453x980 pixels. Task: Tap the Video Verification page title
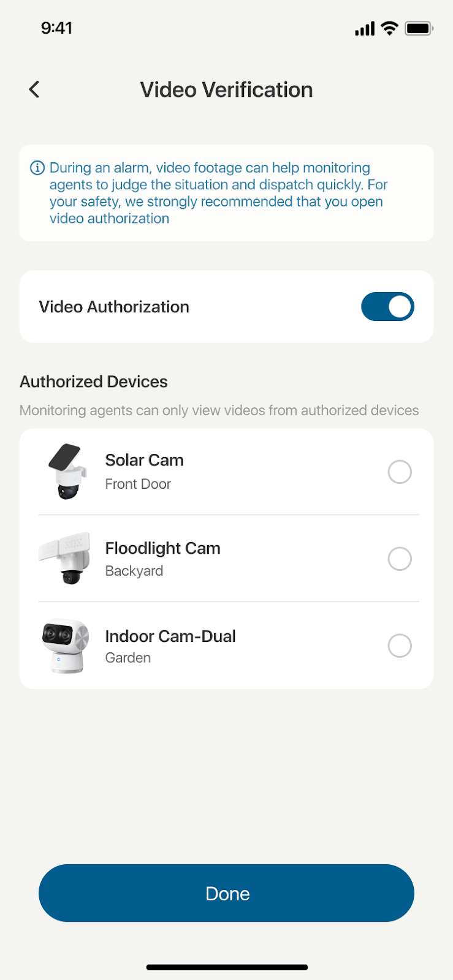[226, 90]
